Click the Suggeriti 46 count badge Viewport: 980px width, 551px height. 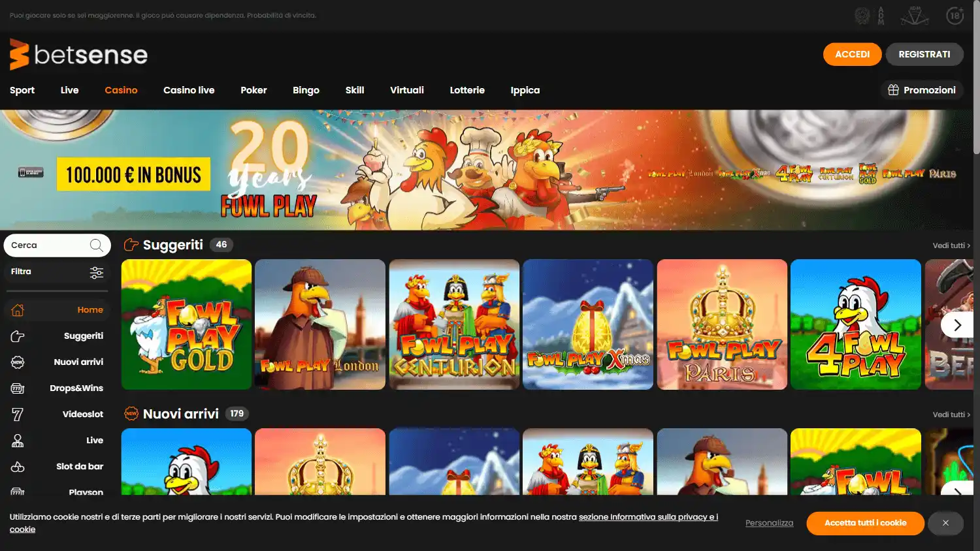coord(221,245)
